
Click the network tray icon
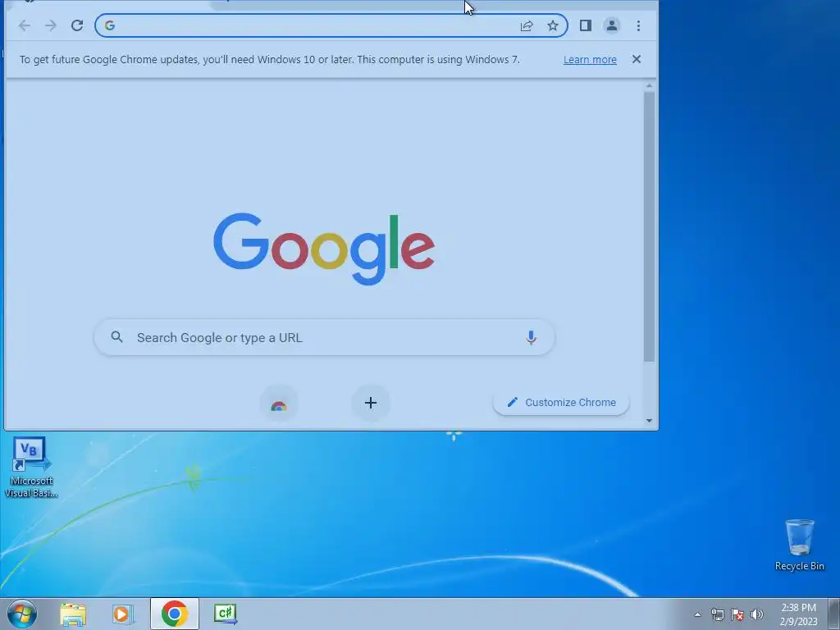coord(717,614)
